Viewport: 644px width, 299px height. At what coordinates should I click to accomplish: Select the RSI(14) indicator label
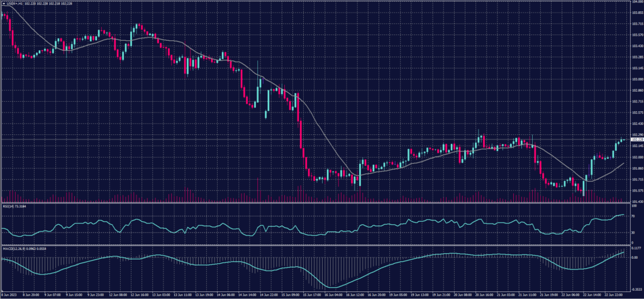(9, 205)
